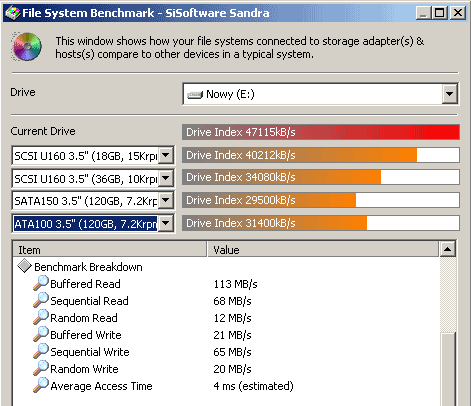This screenshot has height=406, width=471.
Task: Open the SATA150 120GB reference drive dropdown
Action: pos(166,201)
